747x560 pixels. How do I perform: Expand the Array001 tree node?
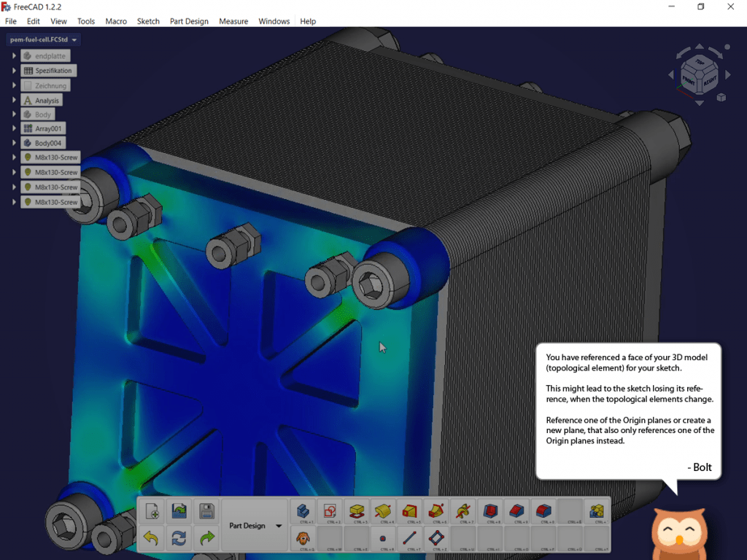(14, 129)
